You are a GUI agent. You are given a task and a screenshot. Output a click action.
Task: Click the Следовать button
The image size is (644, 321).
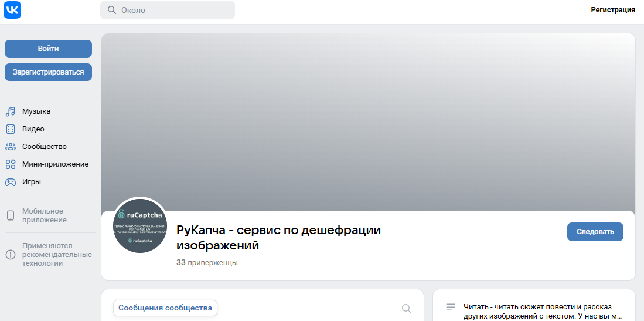pos(595,232)
